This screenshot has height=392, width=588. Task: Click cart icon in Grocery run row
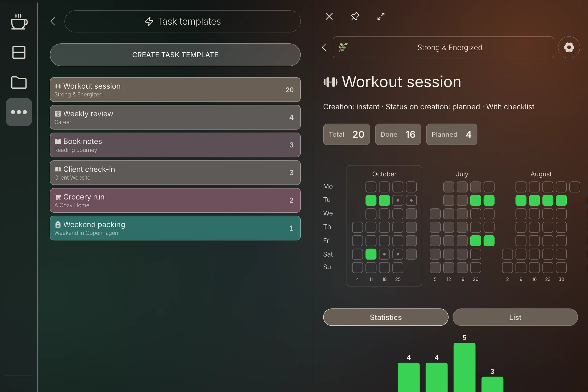coord(58,197)
